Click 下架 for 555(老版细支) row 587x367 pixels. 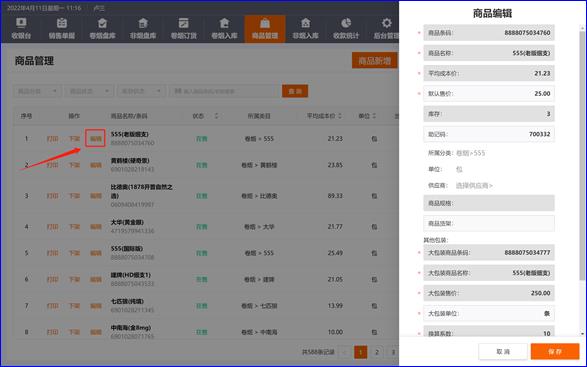[74, 139]
